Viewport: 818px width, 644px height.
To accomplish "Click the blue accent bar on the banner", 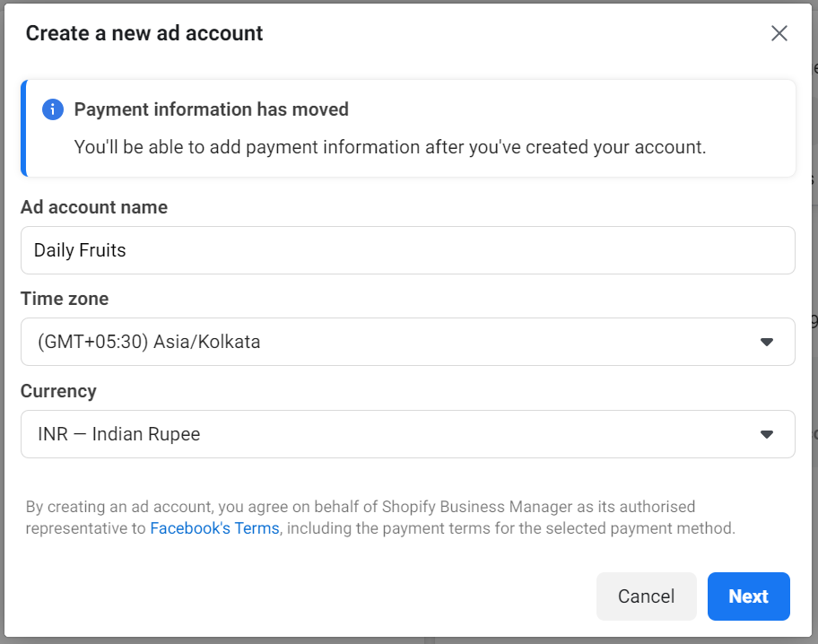I will 23,128.
